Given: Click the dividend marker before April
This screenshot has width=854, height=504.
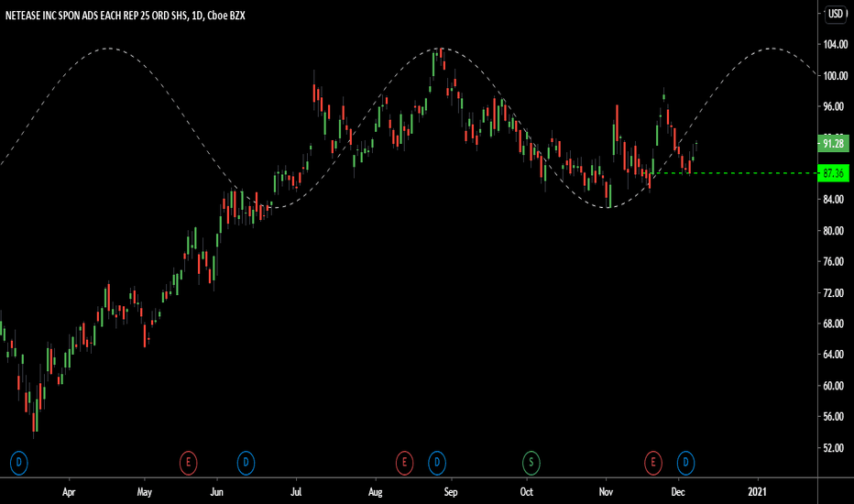Looking at the screenshot, I should tap(18, 463).
